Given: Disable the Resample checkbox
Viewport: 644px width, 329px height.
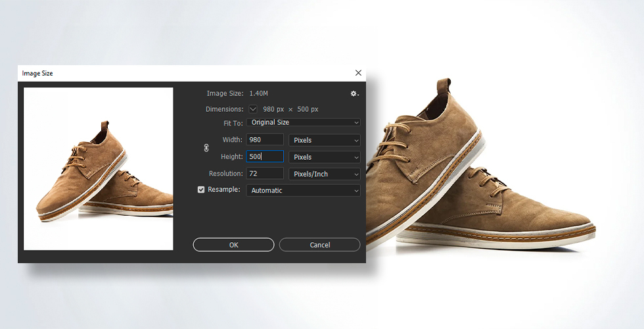Looking at the screenshot, I should point(201,190).
